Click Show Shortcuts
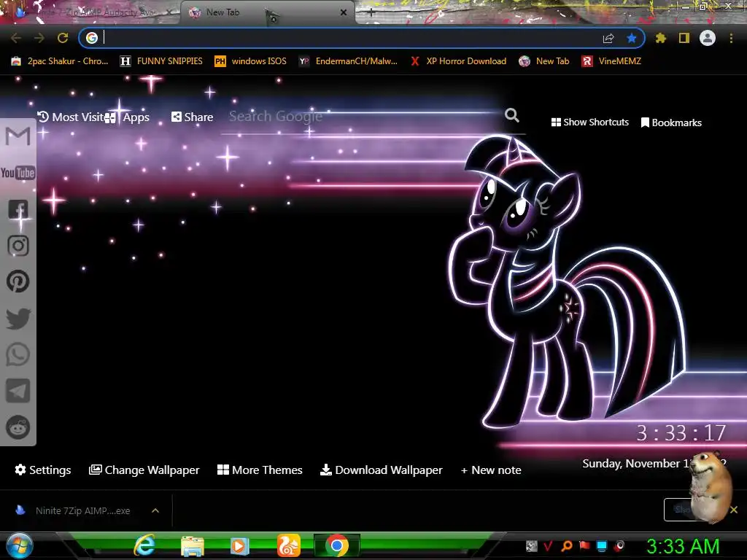Screen dimensions: 747x560 [x=589, y=122]
